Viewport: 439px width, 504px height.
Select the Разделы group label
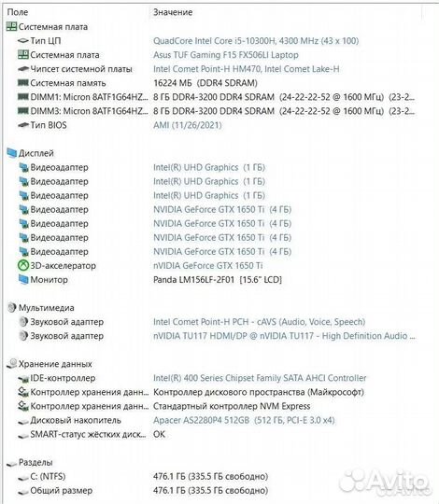[35, 462]
